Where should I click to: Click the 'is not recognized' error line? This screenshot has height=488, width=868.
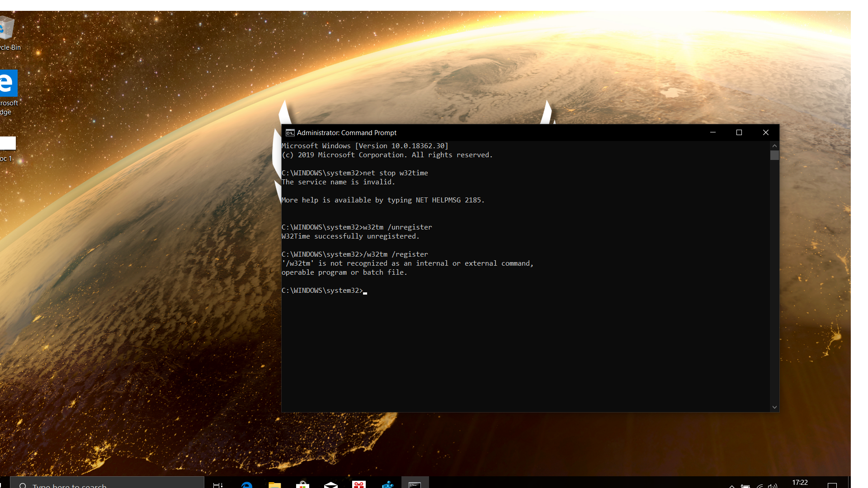[407, 263]
